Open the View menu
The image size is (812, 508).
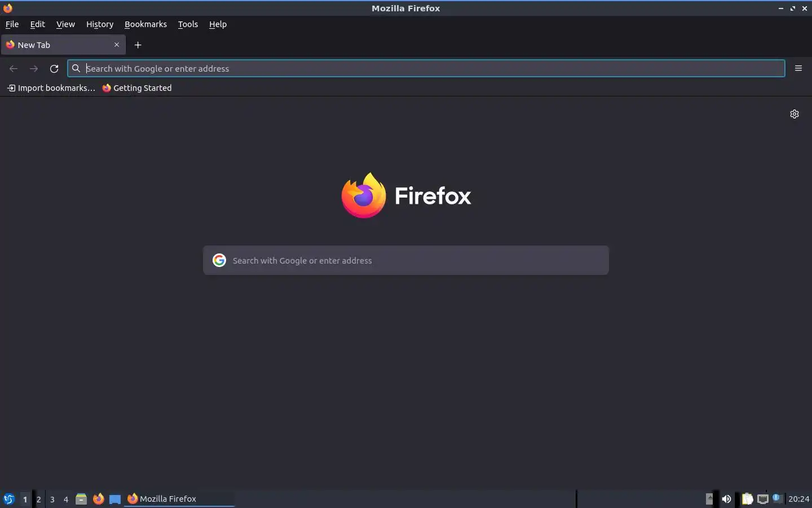click(x=65, y=24)
